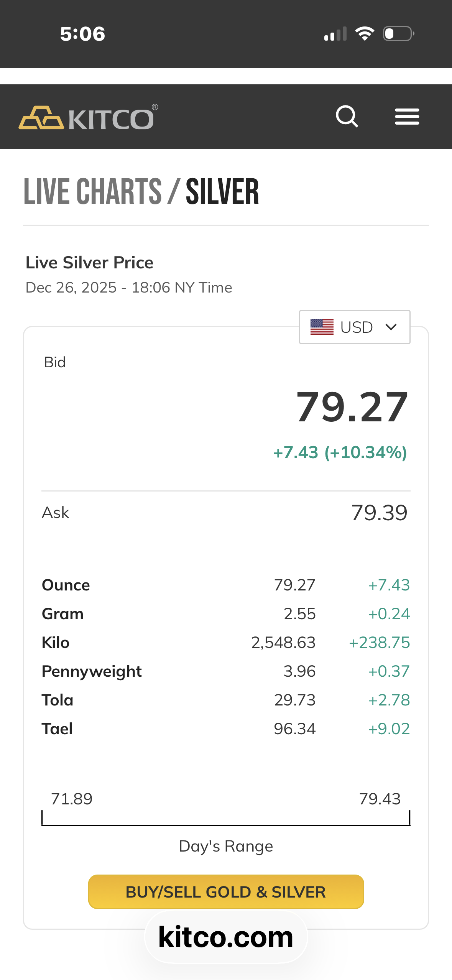Tap the large 79.27 bid price
The width and height of the screenshot is (452, 980).
coord(352,407)
